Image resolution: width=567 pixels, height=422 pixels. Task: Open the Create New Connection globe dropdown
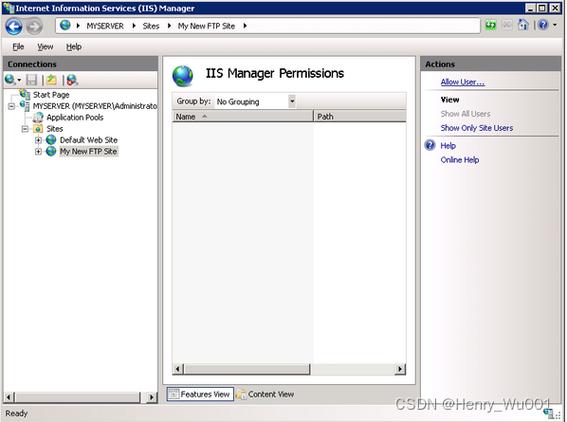pyautogui.click(x=13, y=80)
